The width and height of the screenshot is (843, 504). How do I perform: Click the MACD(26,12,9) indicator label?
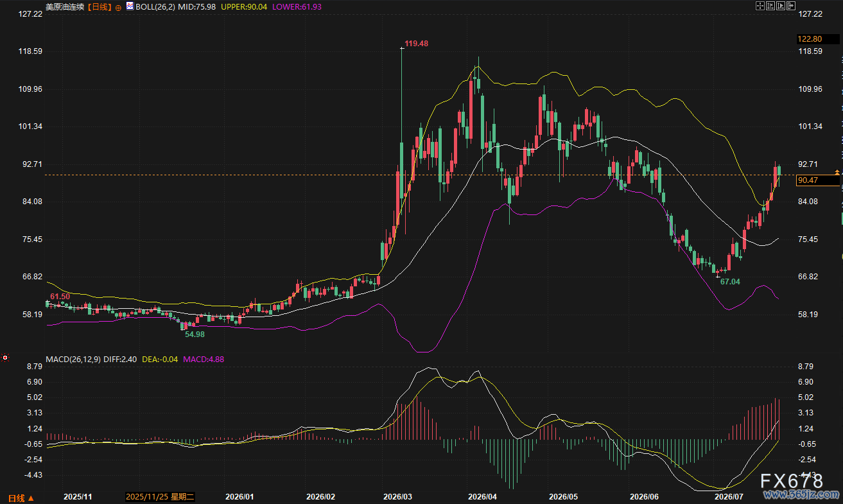click(73, 360)
